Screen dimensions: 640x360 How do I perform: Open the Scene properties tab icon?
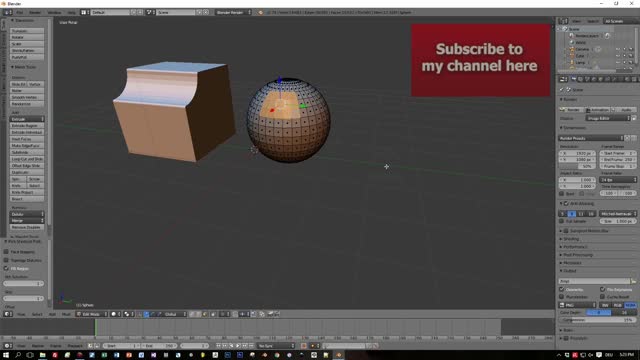[x=587, y=79]
